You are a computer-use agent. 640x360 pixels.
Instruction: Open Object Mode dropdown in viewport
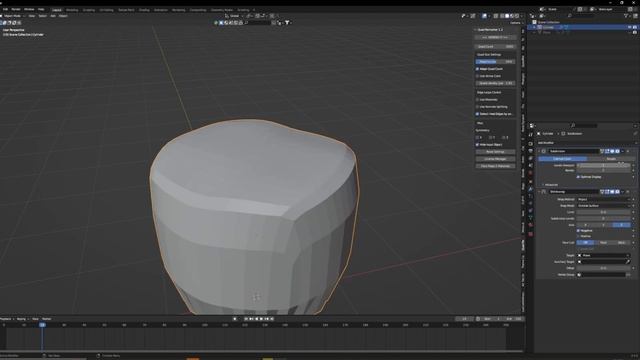coord(12,16)
